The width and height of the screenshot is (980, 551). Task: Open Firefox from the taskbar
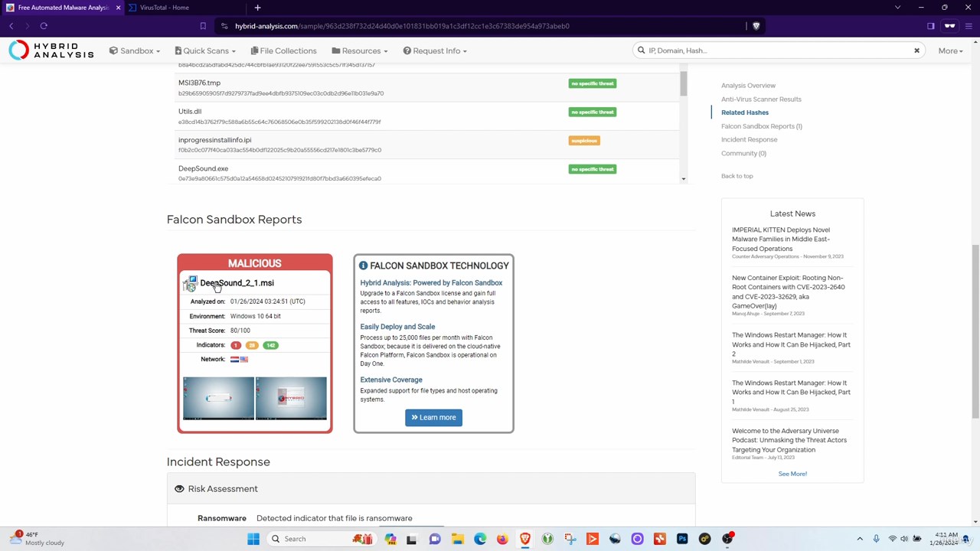(x=502, y=539)
